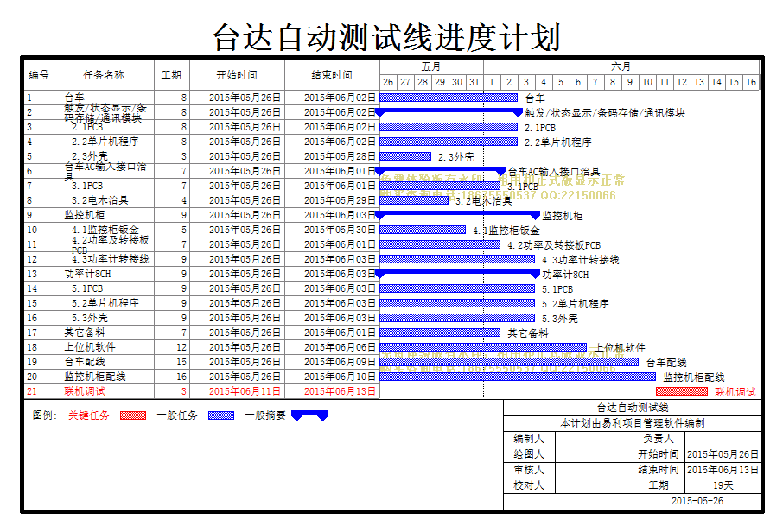Click the 台达自动测试线 title block heading

tap(633, 408)
